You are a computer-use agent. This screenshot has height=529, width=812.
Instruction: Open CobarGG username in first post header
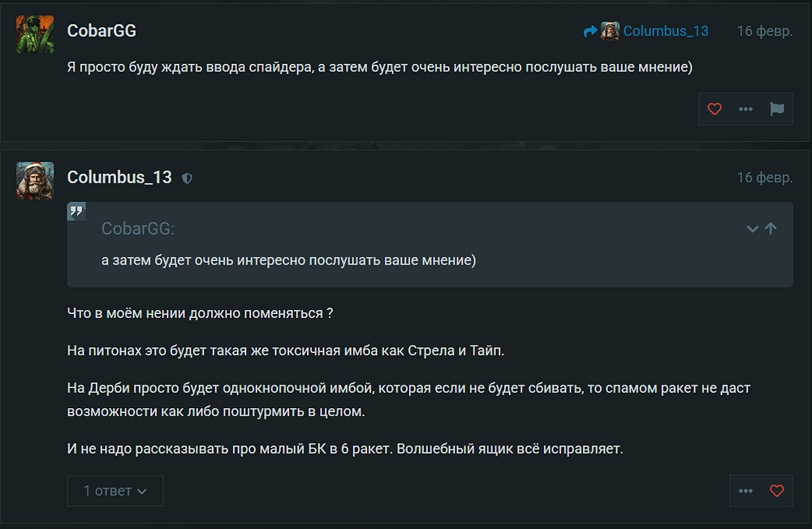[101, 32]
